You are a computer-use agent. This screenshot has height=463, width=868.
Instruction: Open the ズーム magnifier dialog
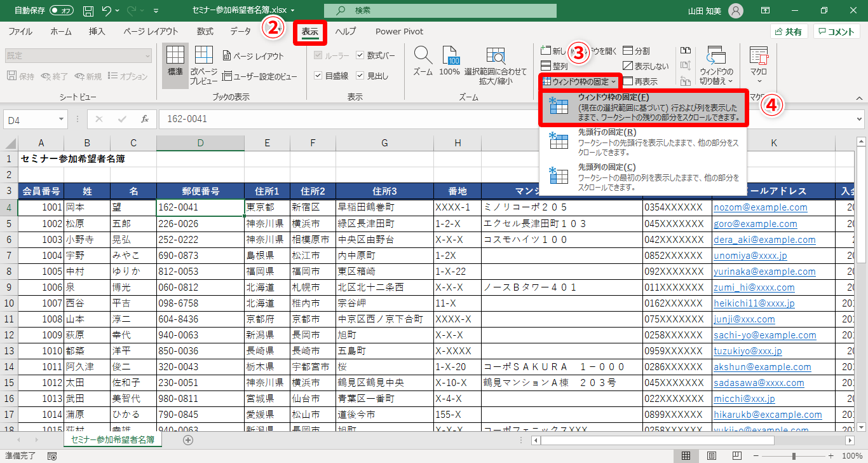[423, 62]
